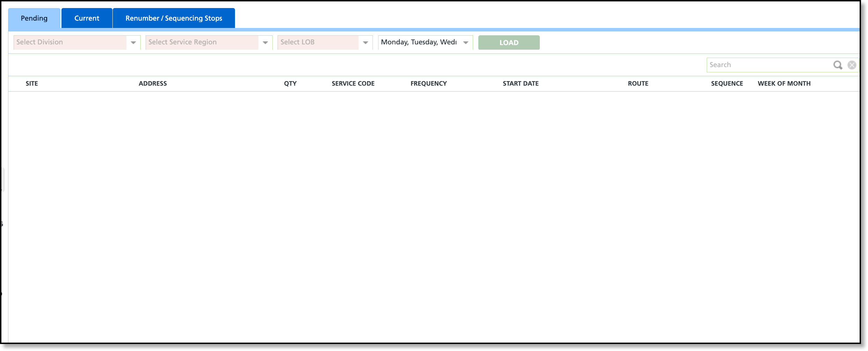The height and width of the screenshot is (351, 868).
Task: Sort by the QTY column header
Action: (x=290, y=84)
